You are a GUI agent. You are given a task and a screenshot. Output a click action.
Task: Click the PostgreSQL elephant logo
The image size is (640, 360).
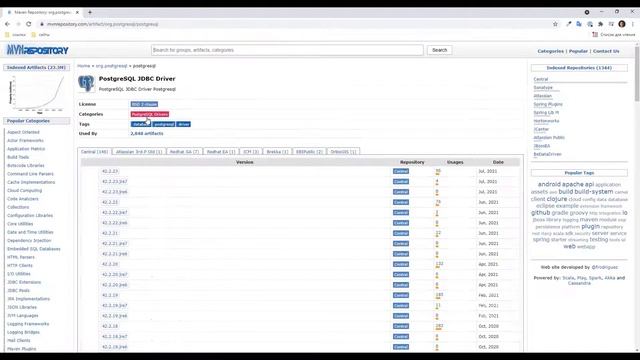point(86,83)
